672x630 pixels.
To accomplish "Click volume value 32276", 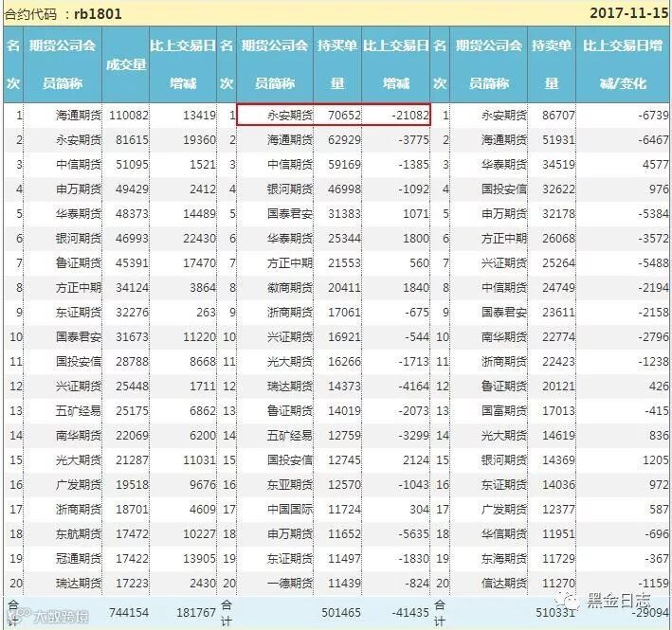I will pyautogui.click(x=132, y=313).
